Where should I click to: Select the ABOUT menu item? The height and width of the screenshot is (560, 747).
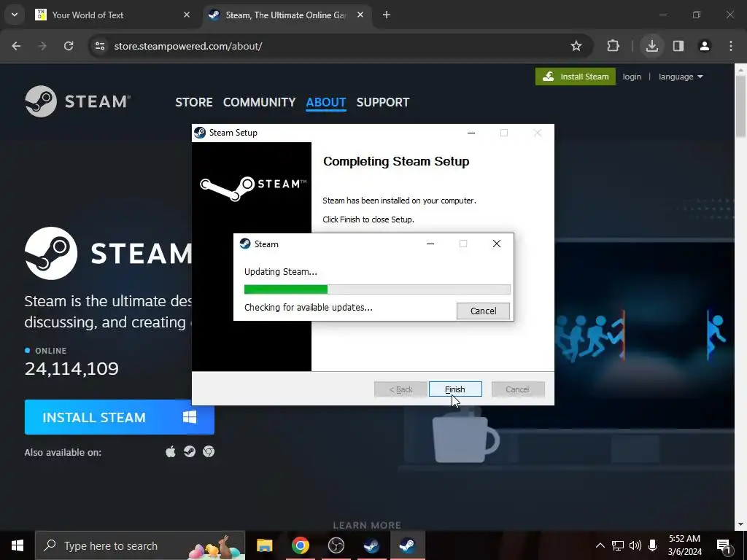tap(326, 102)
